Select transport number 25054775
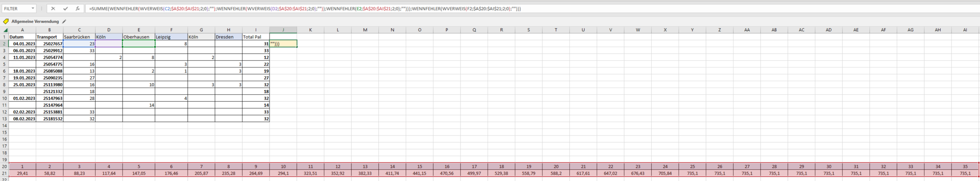 (x=49, y=64)
